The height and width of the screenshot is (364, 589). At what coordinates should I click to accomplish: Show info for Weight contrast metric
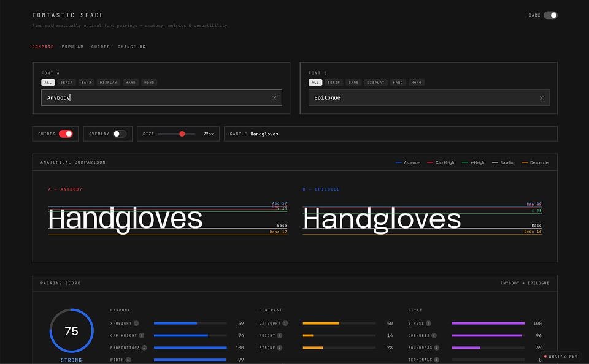pyautogui.click(x=280, y=335)
